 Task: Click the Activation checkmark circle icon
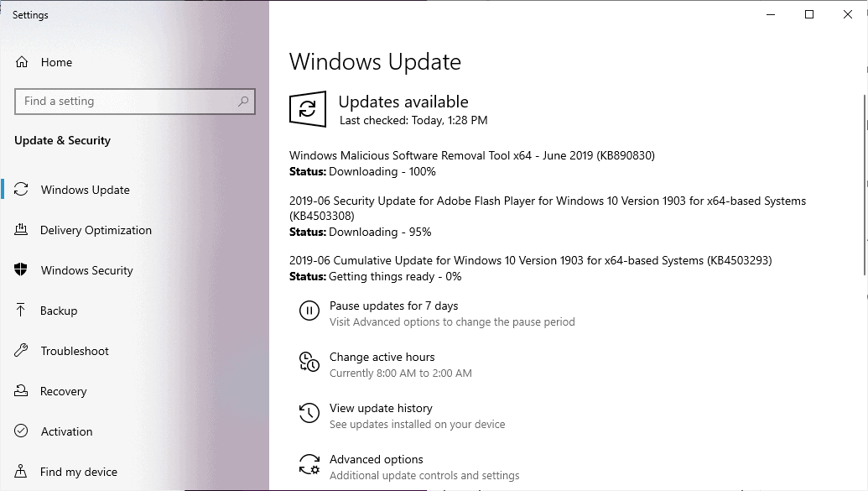pos(21,431)
